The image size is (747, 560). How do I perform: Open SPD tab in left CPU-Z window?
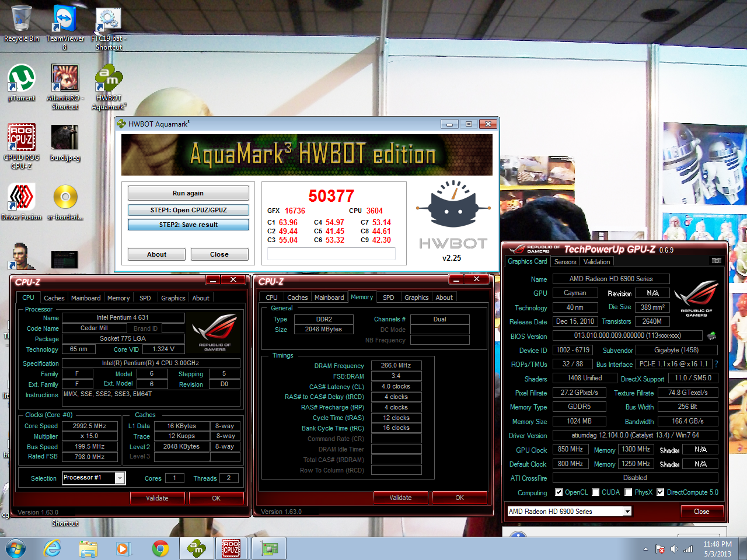(x=145, y=298)
